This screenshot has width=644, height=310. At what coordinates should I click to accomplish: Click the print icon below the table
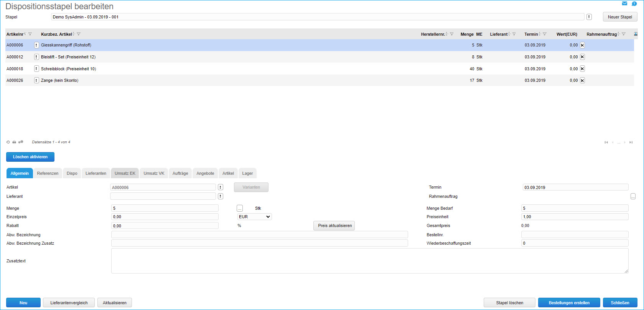tap(14, 142)
